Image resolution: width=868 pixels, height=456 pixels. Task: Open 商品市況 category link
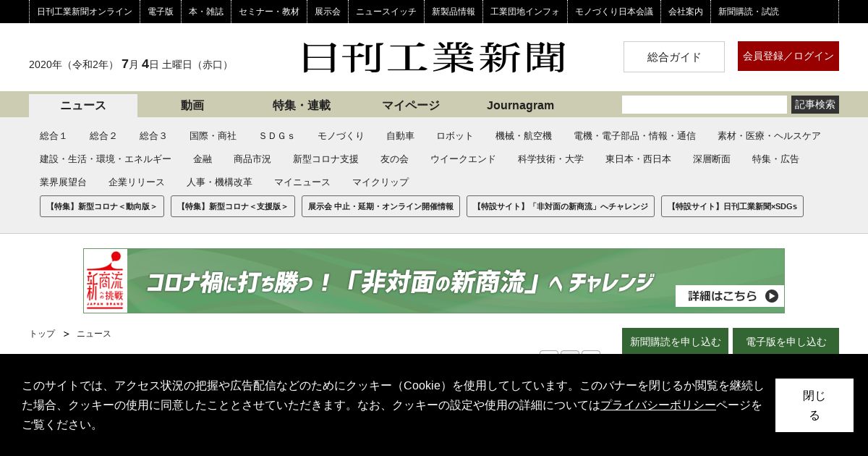(252, 159)
